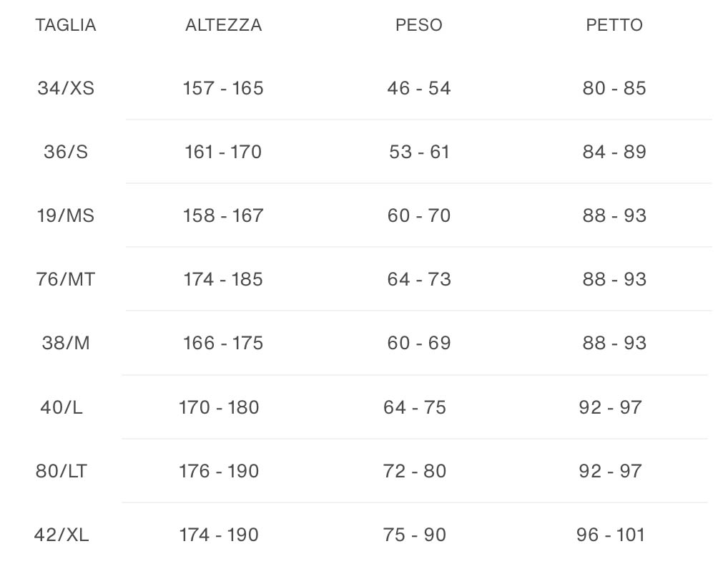Select the 80/LT size label
This screenshot has width=728, height=564.
[62, 472]
